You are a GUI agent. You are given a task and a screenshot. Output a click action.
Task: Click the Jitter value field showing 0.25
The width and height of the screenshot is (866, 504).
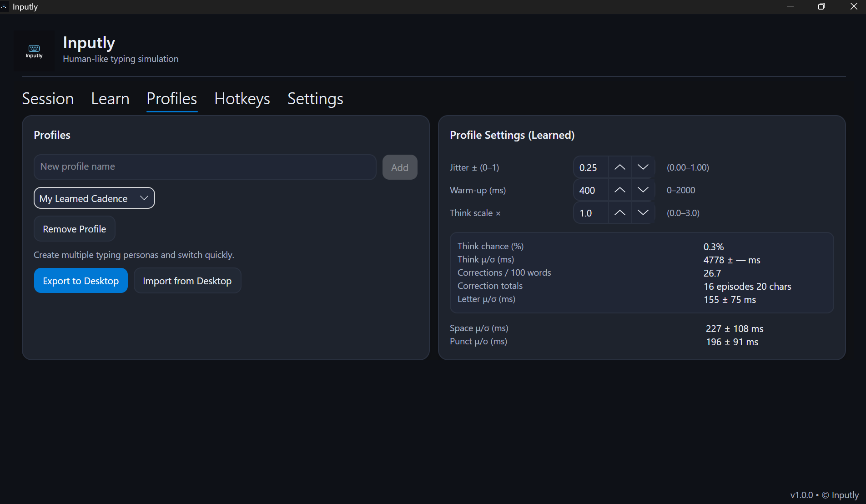pos(590,167)
